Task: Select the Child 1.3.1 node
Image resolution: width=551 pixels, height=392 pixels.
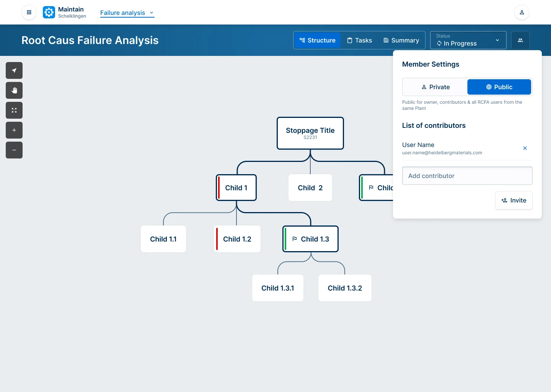Action: 278,288
